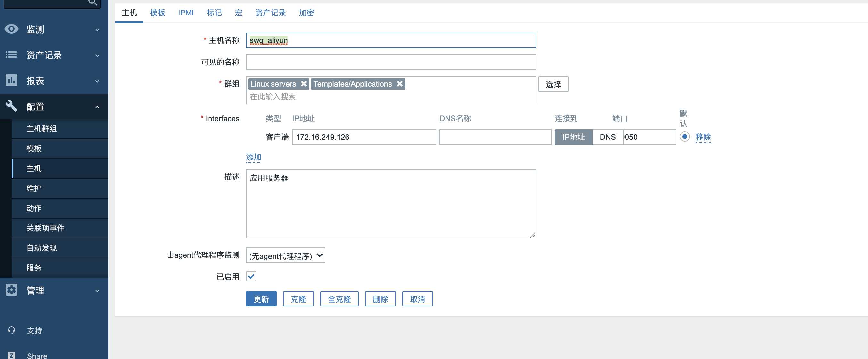Screen dimensions: 868x359
Task: Switch to the 模板 tab
Action: tap(157, 13)
